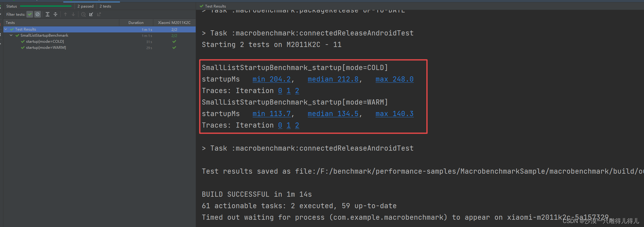Open WARM trace iteration 1
Screen dimensions: 644x227
click(289, 125)
